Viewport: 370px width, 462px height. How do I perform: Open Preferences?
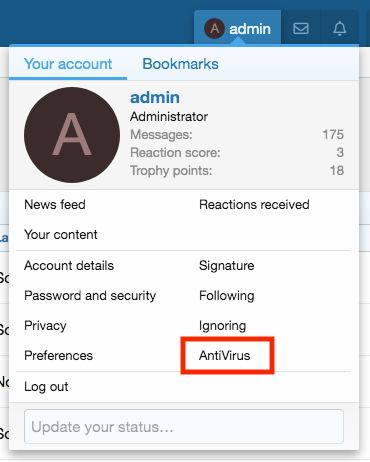[x=58, y=356]
